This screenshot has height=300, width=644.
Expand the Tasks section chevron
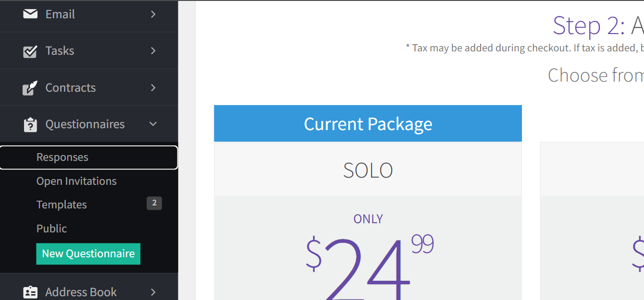coord(153,51)
